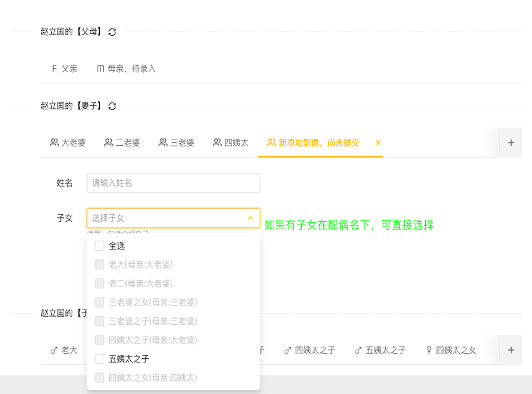Open the 选择子女 select field
This screenshot has width=532, height=394.
[x=173, y=218]
